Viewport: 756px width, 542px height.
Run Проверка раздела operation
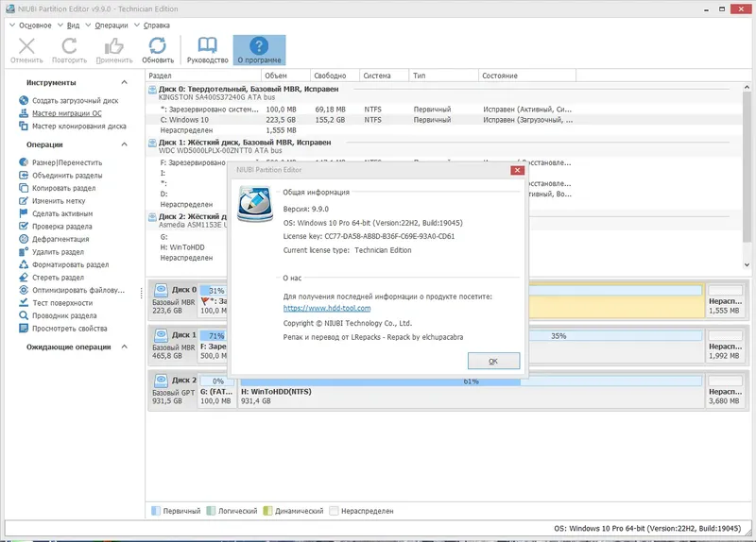coord(56,227)
